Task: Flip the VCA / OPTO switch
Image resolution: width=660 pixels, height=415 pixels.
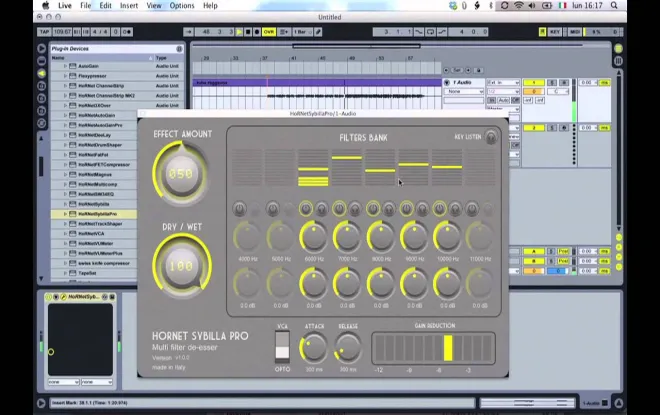Action: pyautogui.click(x=282, y=347)
